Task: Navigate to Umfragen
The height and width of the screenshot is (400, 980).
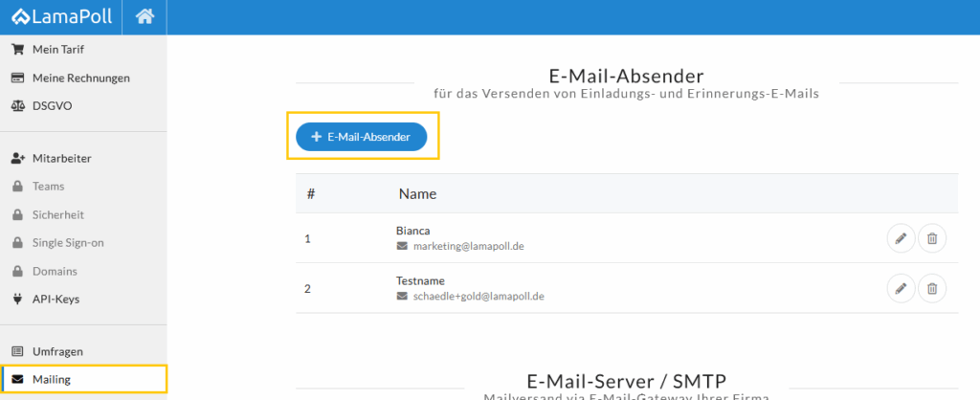Action: (58, 351)
